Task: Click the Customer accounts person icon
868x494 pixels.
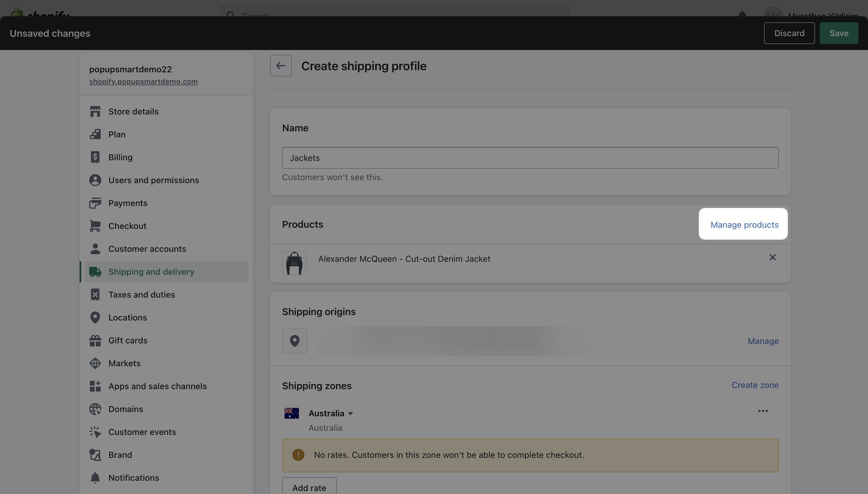Action: pyautogui.click(x=95, y=249)
